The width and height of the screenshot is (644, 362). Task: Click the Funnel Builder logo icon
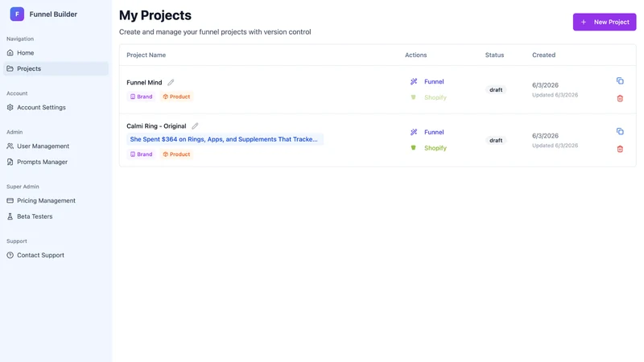click(x=17, y=14)
